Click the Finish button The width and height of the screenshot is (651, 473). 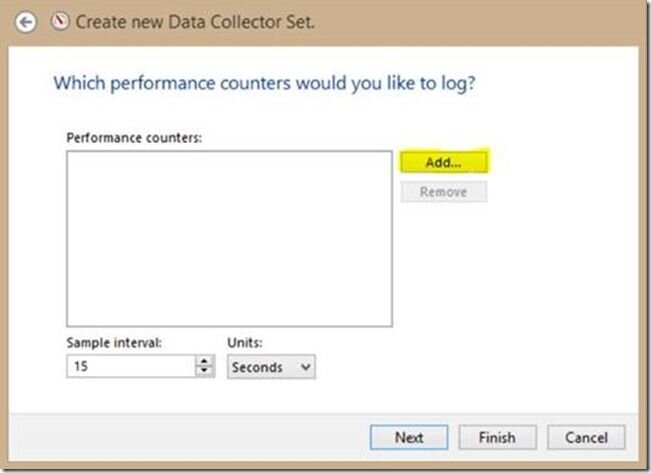click(x=497, y=437)
